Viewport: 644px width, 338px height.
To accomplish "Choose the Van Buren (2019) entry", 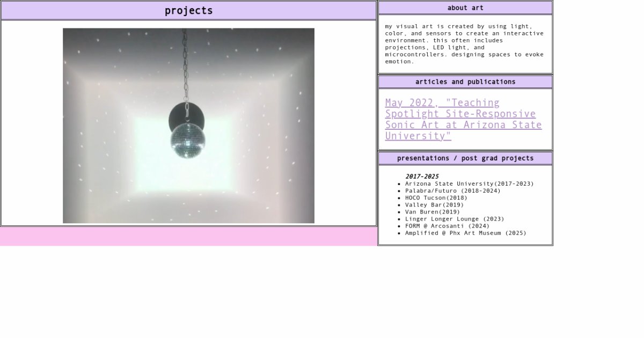I will tap(432, 212).
